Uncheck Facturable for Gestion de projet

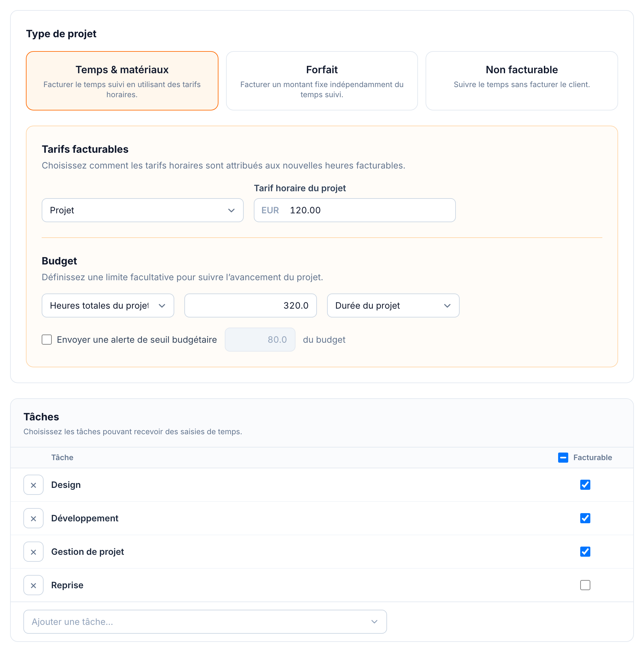click(585, 552)
